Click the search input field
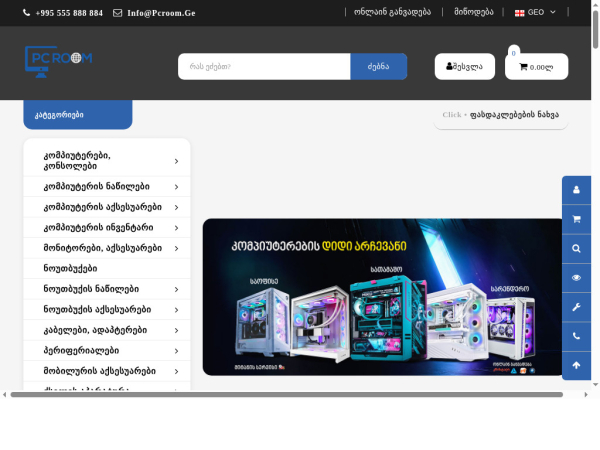Screen dimensions: 600x450 (x=264, y=67)
